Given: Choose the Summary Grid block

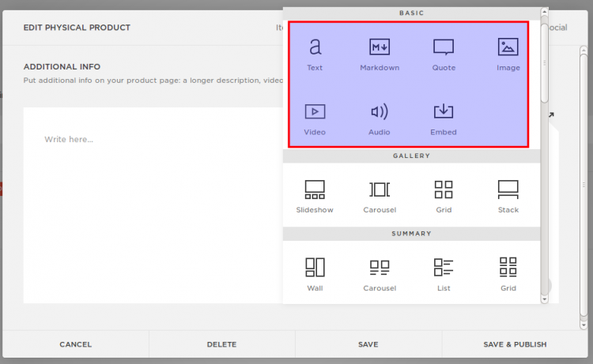Looking at the screenshot, I should pos(508,275).
